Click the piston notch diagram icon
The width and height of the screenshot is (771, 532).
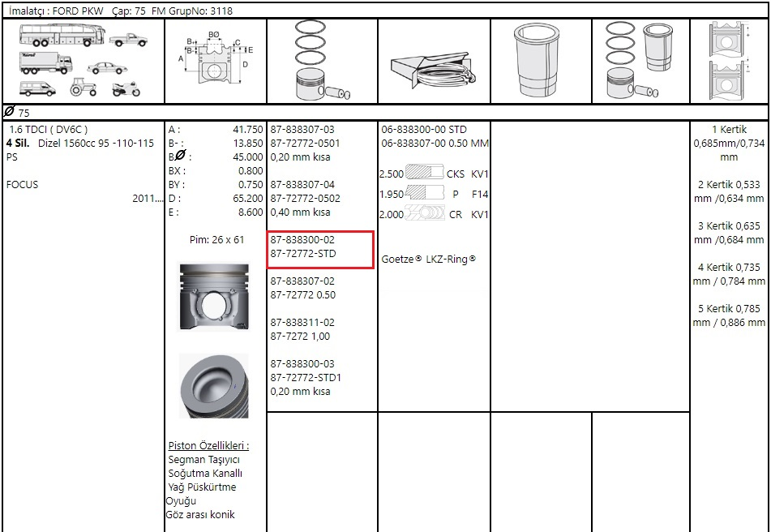coord(729,61)
